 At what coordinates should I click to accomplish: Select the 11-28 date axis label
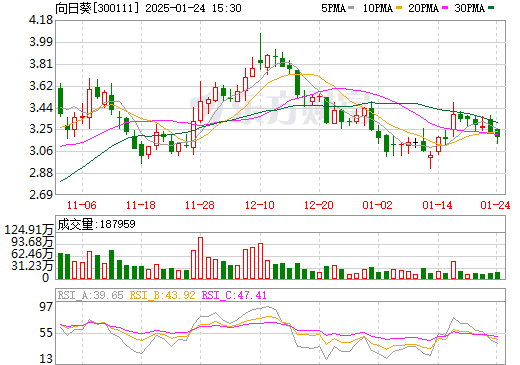point(200,205)
